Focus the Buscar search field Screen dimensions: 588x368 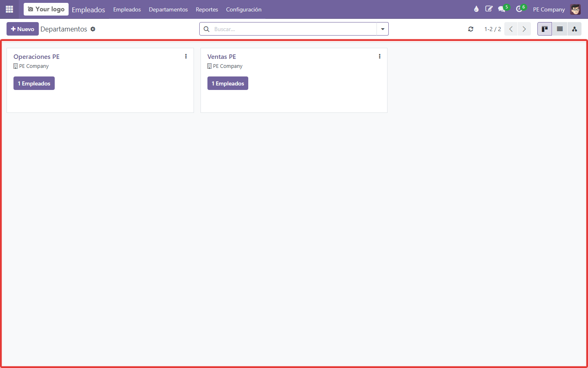[294, 29]
